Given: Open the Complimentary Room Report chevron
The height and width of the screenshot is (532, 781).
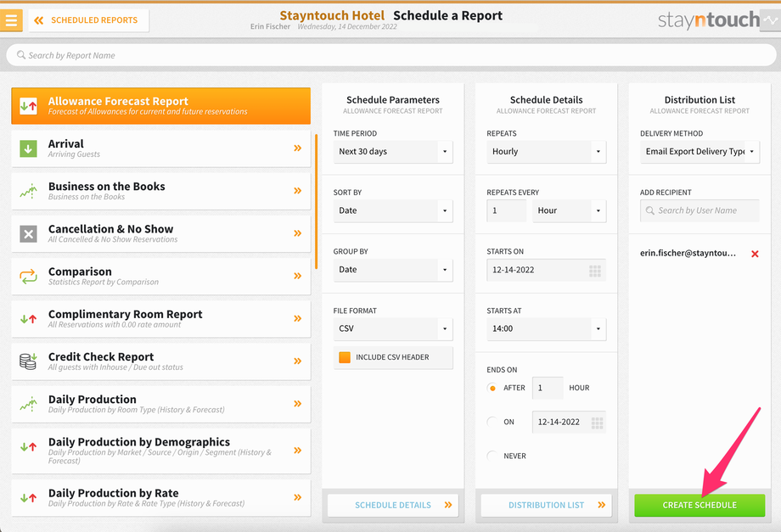Looking at the screenshot, I should pos(297,318).
